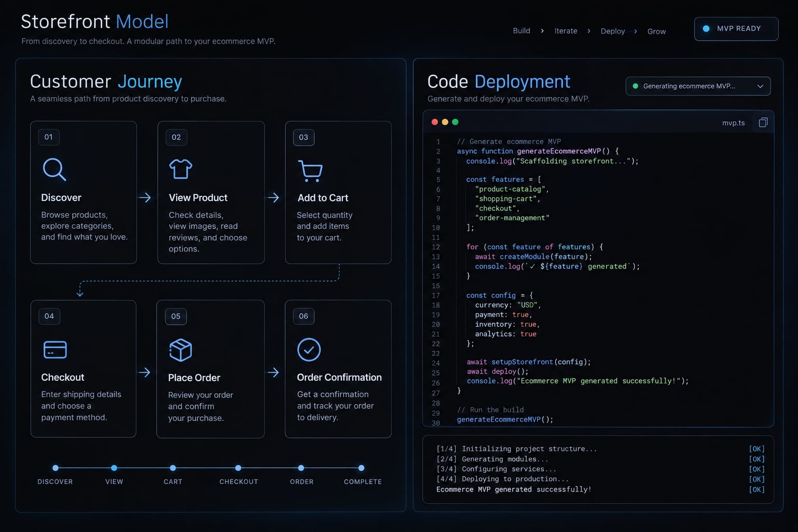Click the CHECKOUT timeline dot
798x532 pixels.
pyautogui.click(x=238, y=468)
